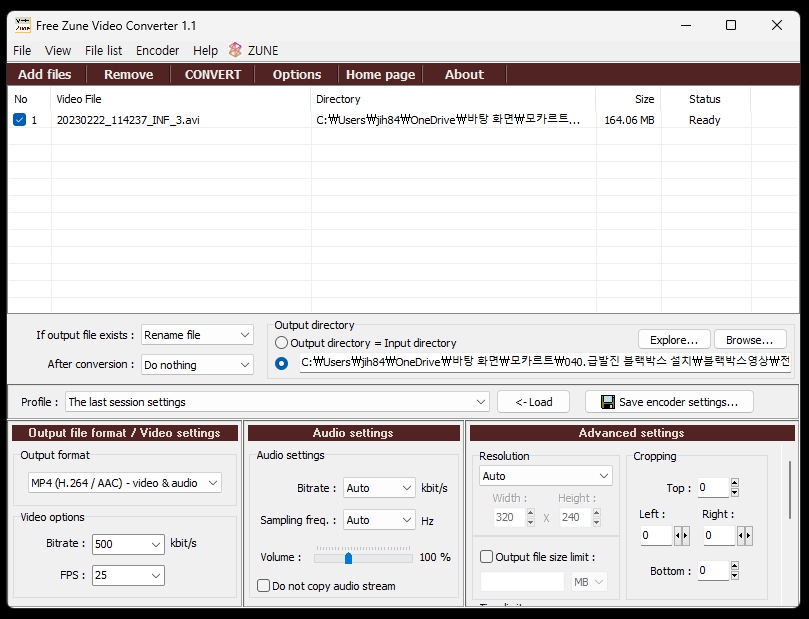
Task: Open the Help menu
Action: (205, 51)
